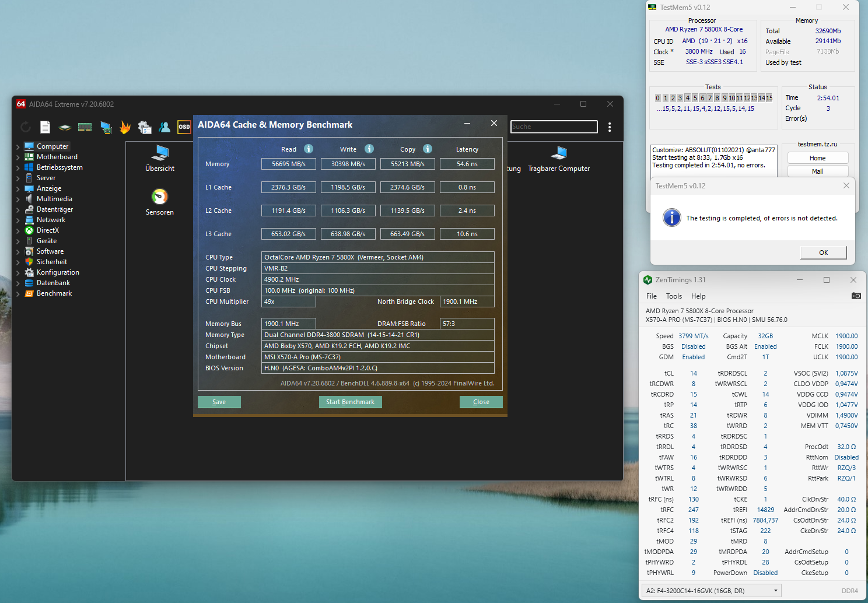868x603 pixels.
Task: Click test number 15 box in TestMem5
Action: (x=769, y=98)
